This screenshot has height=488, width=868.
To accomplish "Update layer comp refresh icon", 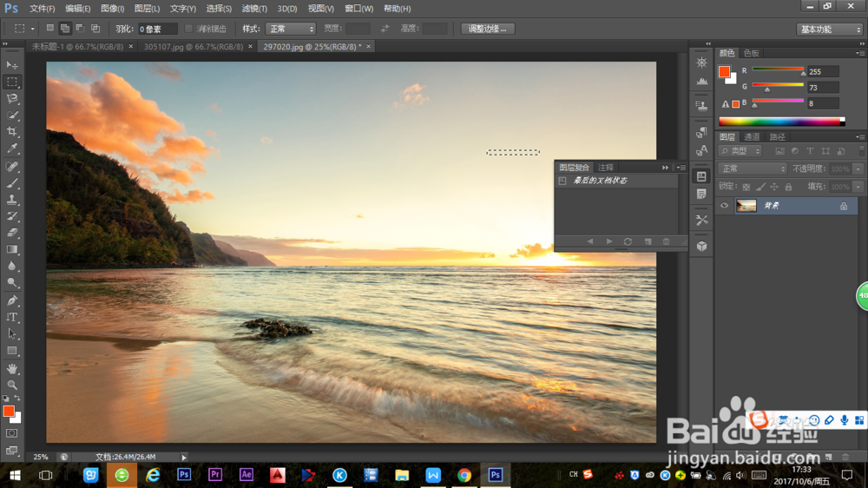I will click(x=628, y=241).
